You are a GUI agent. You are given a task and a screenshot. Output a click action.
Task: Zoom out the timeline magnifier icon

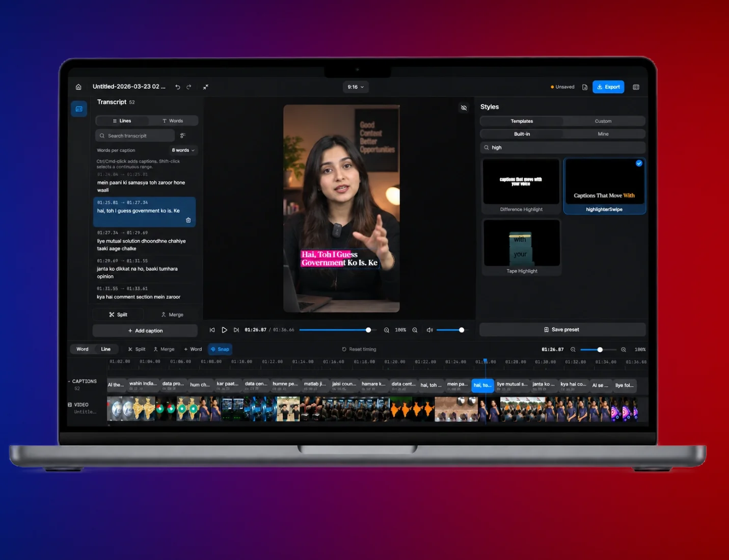tap(573, 350)
